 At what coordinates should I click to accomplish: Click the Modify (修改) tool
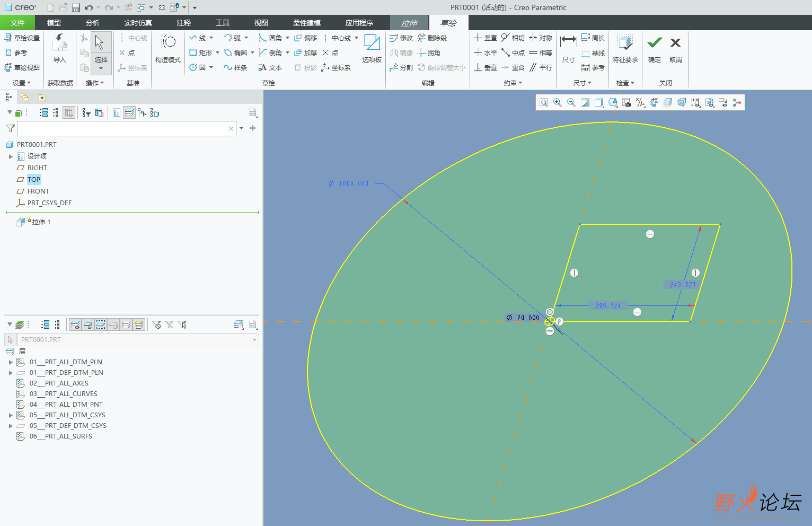401,38
